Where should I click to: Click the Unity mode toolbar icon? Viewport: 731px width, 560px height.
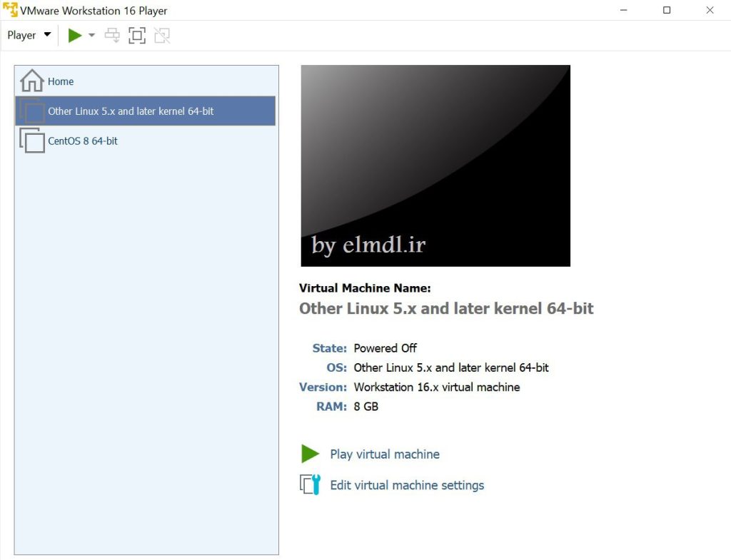coord(162,35)
